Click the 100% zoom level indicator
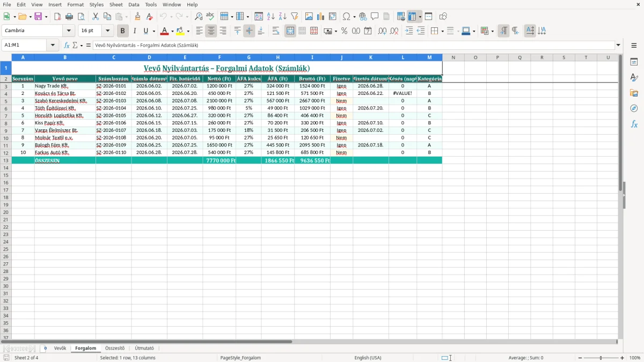The image size is (644, 362). [x=635, y=358]
